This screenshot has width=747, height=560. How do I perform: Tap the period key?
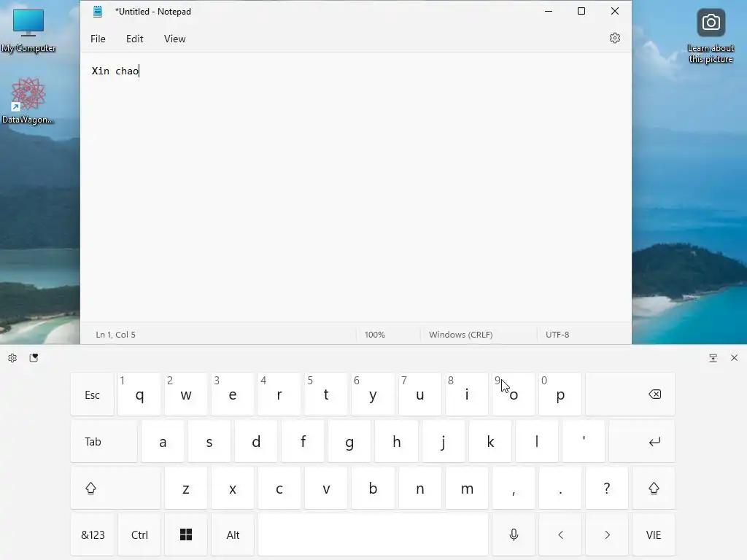coord(560,488)
